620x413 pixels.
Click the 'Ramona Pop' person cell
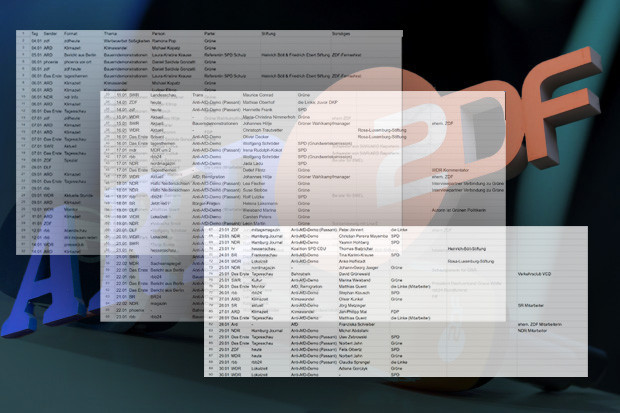(164, 41)
